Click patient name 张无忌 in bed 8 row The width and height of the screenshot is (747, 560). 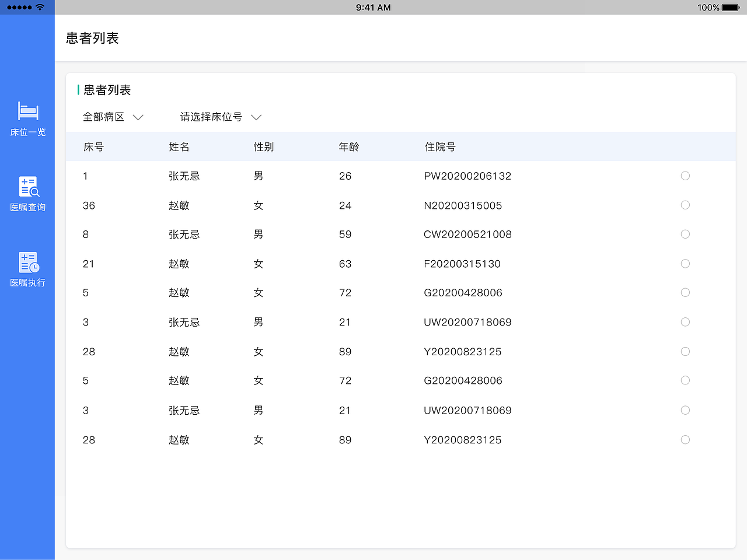(x=184, y=234)
